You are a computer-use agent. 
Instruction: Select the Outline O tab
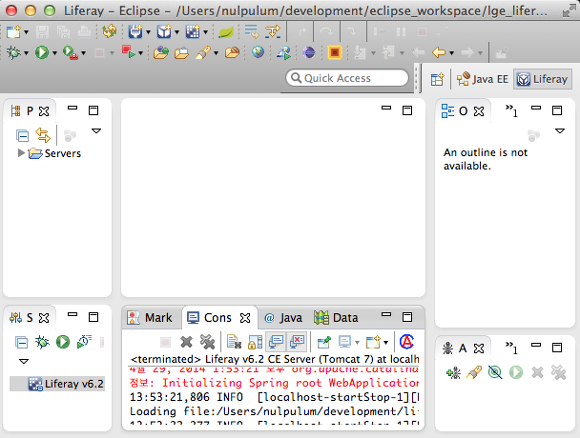(463, 111)
